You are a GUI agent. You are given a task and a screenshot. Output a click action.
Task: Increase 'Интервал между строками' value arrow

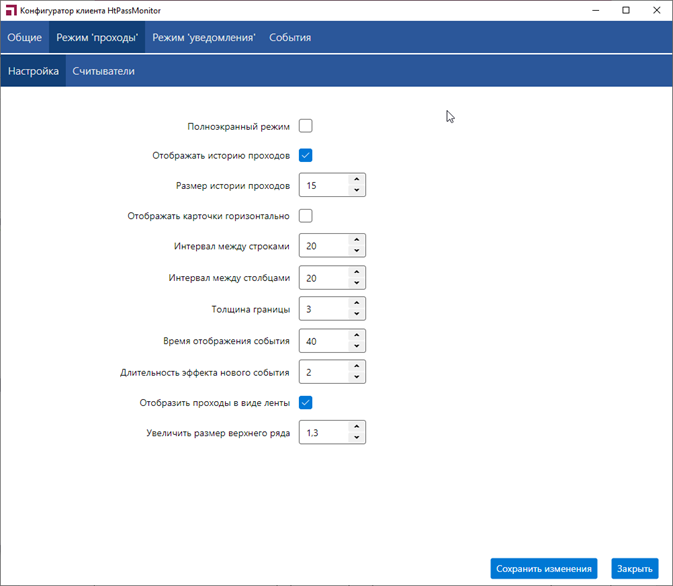point(356,240)
